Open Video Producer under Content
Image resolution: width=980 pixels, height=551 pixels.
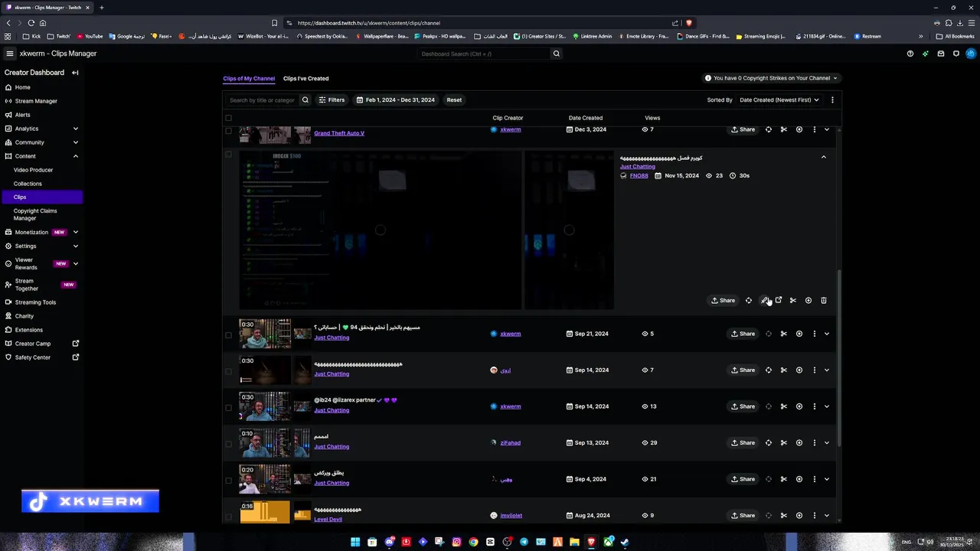coord(33,170)
